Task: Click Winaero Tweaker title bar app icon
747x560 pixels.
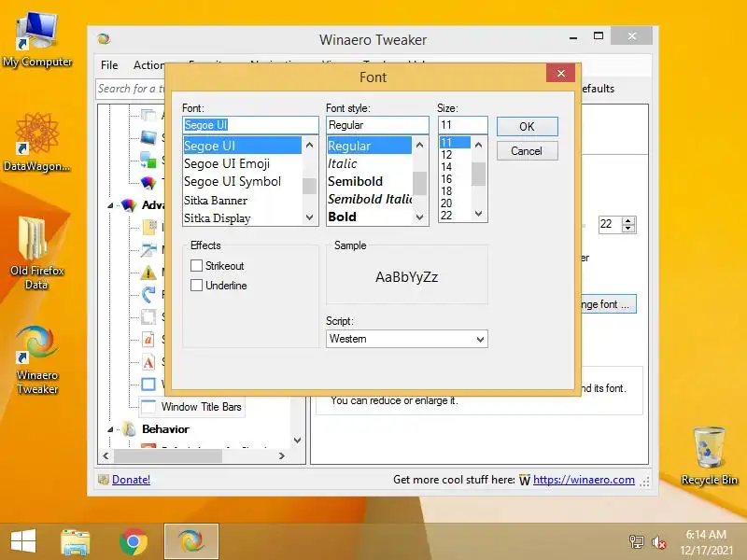Action: coord(104,39)
